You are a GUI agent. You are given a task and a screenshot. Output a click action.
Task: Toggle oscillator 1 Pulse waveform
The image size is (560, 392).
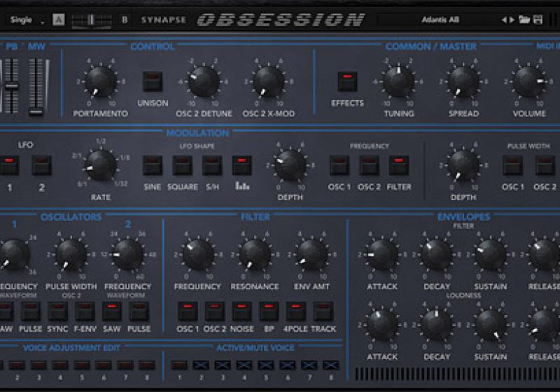31,311
